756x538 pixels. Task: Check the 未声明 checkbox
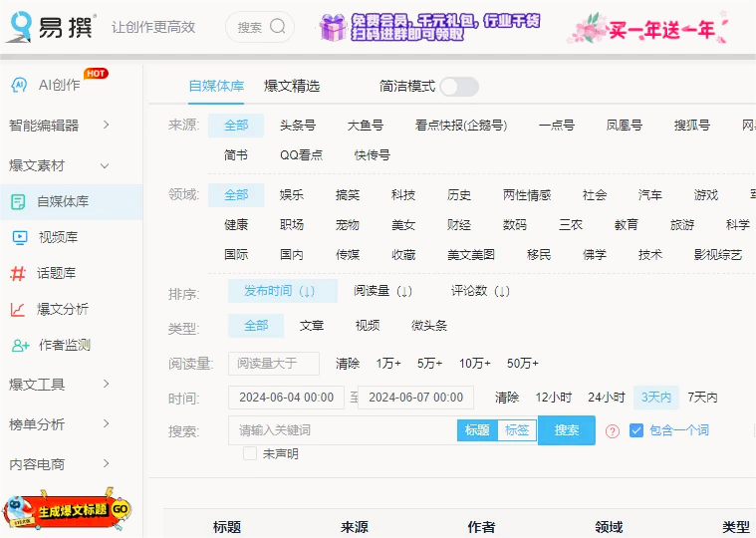(x=250, y=453)
